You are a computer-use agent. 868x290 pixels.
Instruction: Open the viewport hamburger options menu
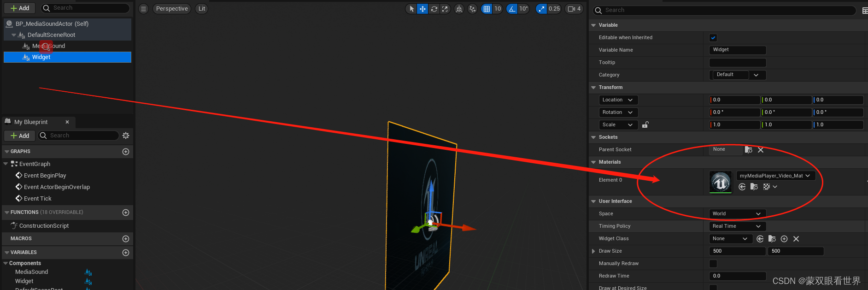click(x=144, y=9)
